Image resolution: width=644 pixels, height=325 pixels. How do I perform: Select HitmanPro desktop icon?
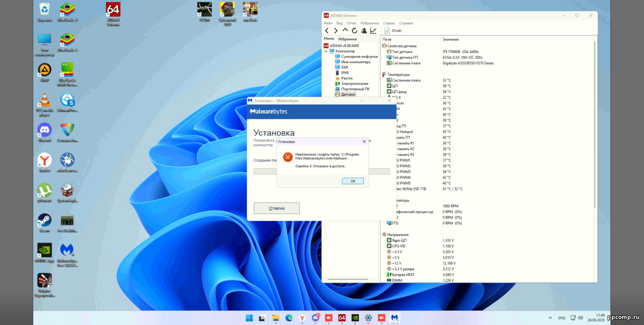click(x=67, y=103)
